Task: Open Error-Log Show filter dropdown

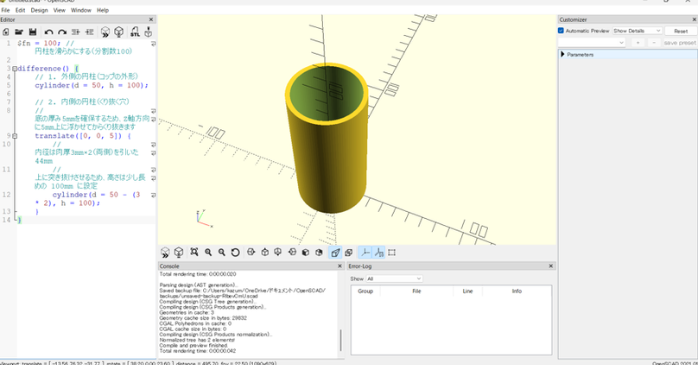Action: coord(394,279)
